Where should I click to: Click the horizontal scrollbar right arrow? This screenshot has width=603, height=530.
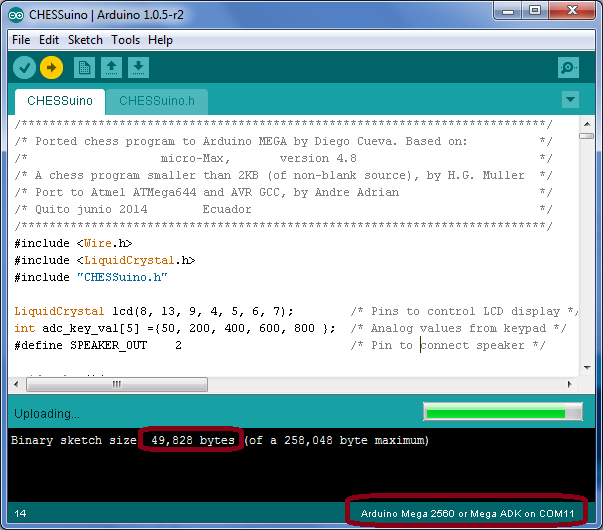(x=570, y=384)
